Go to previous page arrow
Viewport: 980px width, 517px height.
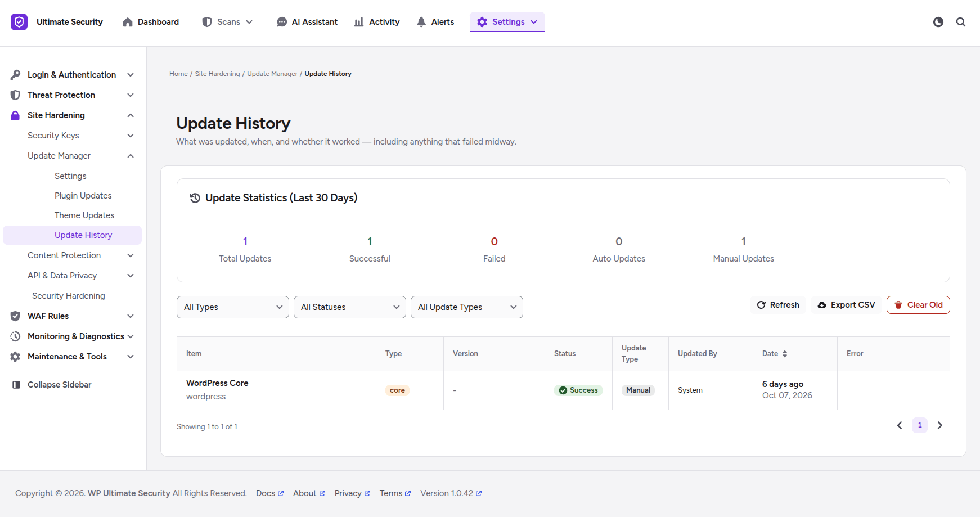[900, 425]
